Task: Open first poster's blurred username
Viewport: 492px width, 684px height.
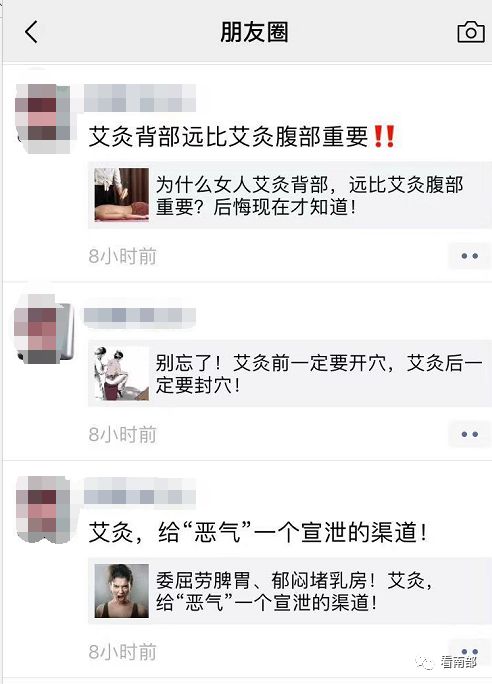Action: (140, 98)
